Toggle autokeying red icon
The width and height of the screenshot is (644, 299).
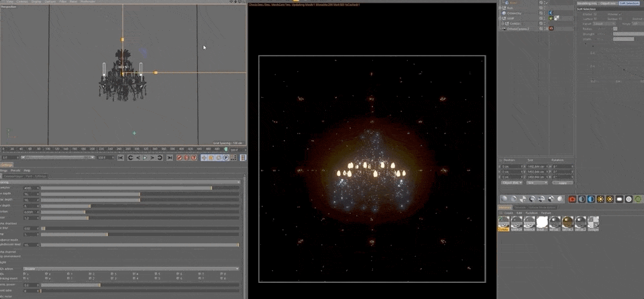click(186, 158)
